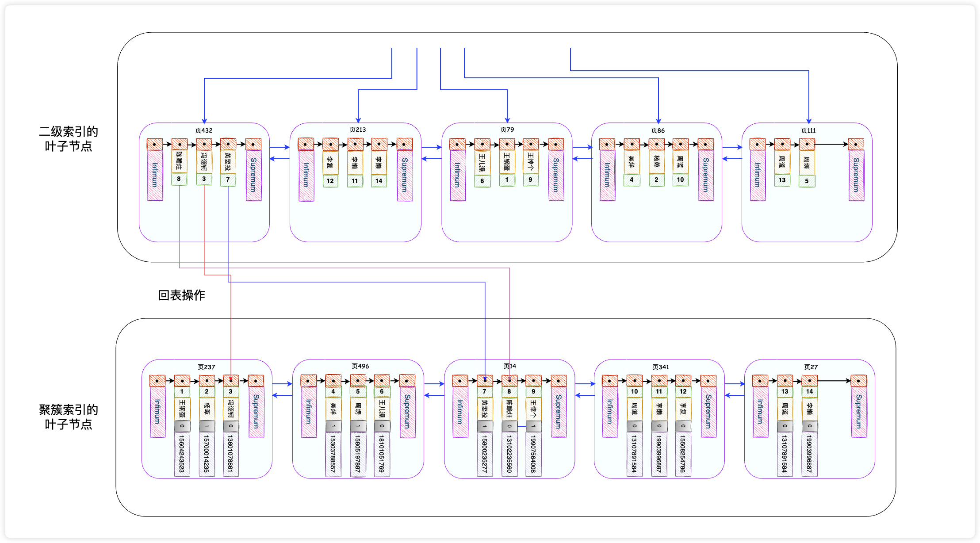Click phone number 15700014235 in page 237
980x543 pixels.
(207, 454)
